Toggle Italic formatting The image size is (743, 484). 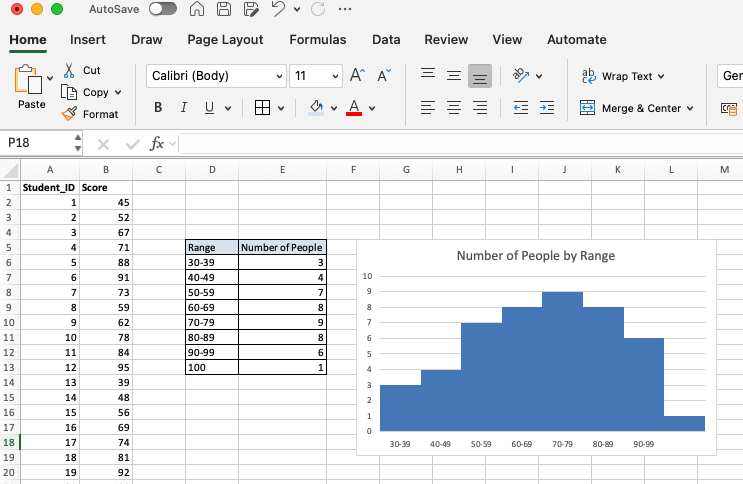(184, 108)
